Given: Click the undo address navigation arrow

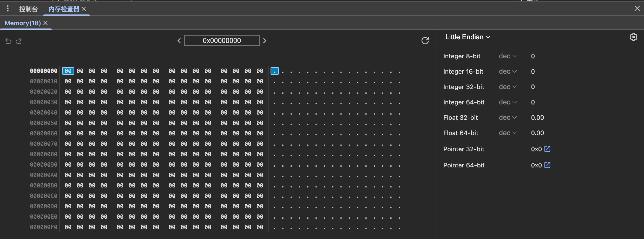Looking at the screenshot, I should click(x=8, y=41).
